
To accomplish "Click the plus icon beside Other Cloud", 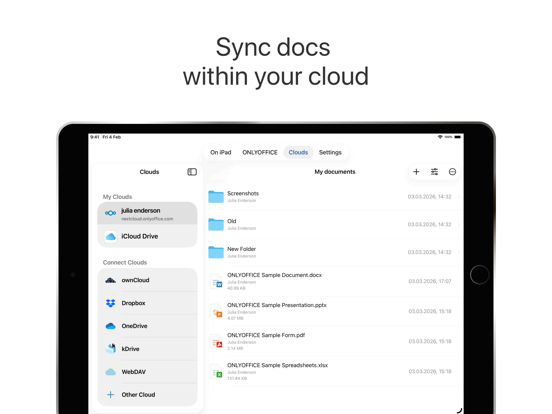I will (111, 395).
